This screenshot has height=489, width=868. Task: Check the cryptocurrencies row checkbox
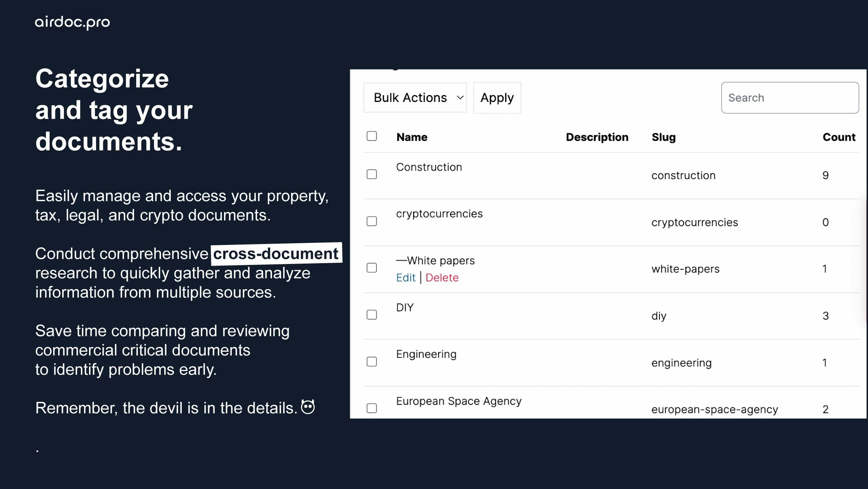[x=372, y=221]
